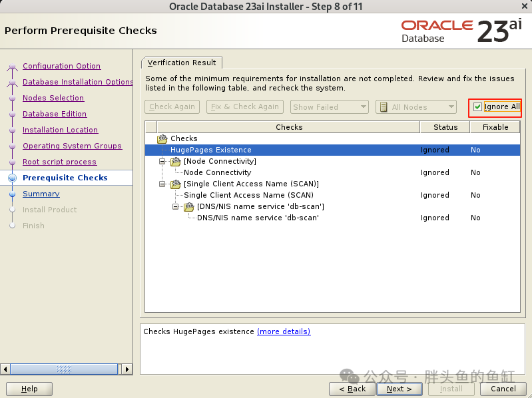Click the sidebar horizontal scrollbar thumb

coord(64,369)
